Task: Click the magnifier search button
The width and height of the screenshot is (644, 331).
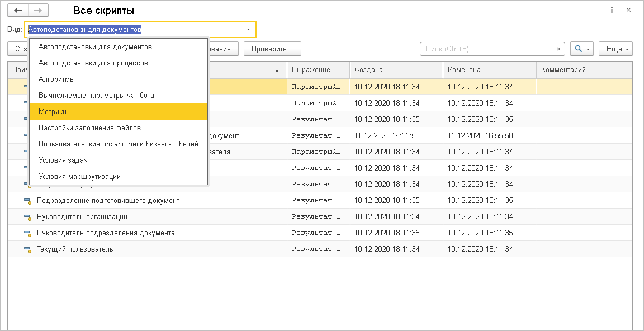Action: [x=581, y=49]
